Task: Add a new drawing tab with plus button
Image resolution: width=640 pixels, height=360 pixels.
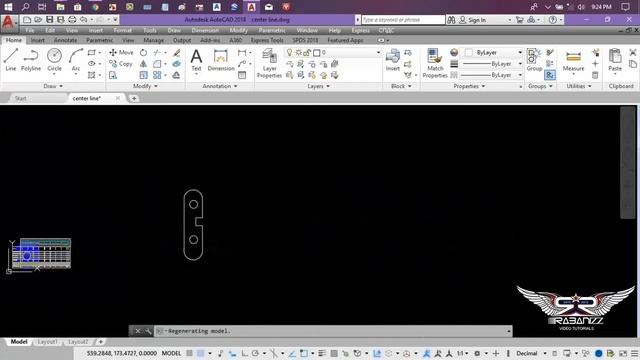Action: pyautogui.click(x=133, y=98)
